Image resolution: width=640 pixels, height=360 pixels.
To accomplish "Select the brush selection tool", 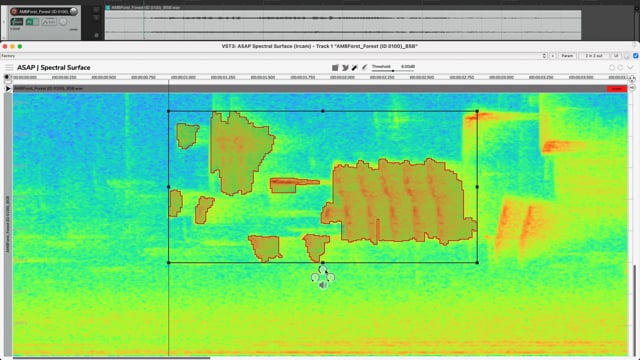I will pos(364,67).
